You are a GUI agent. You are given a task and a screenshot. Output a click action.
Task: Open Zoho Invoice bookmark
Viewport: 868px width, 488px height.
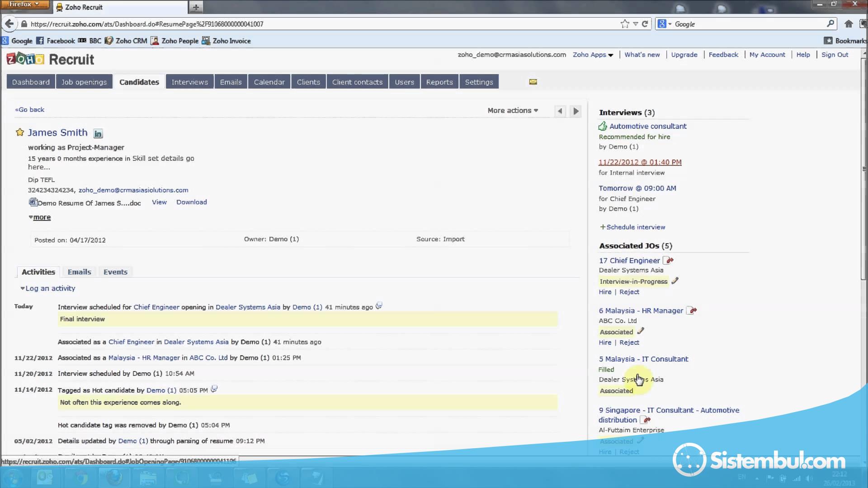[x=226, y=41]
